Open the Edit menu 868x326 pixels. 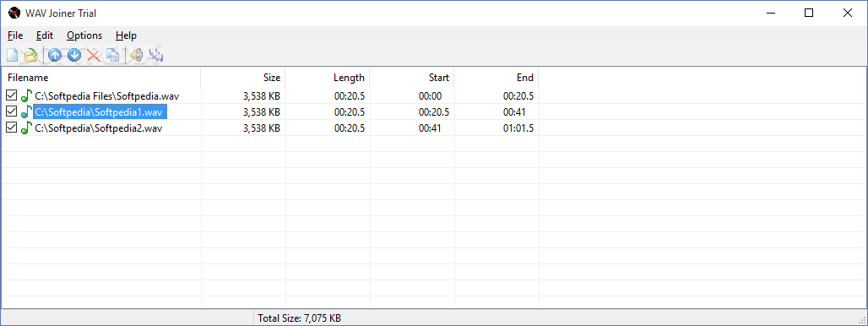[x=45, y=35]
